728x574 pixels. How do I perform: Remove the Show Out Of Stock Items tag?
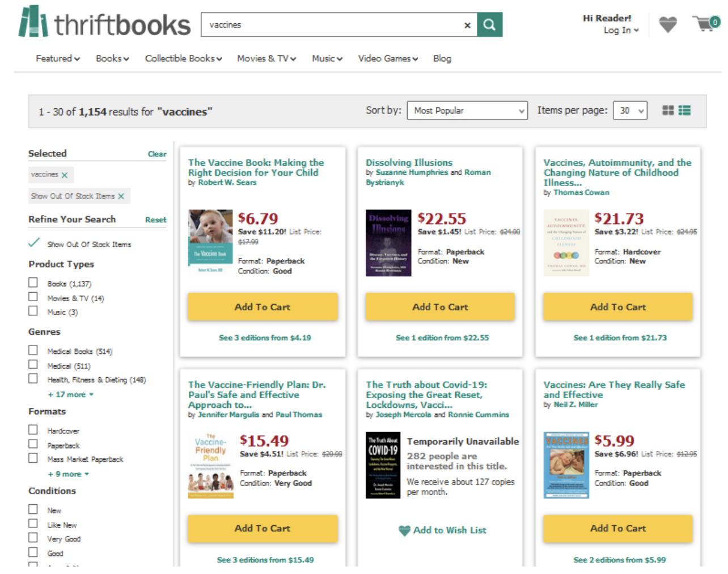click(121, 196)
